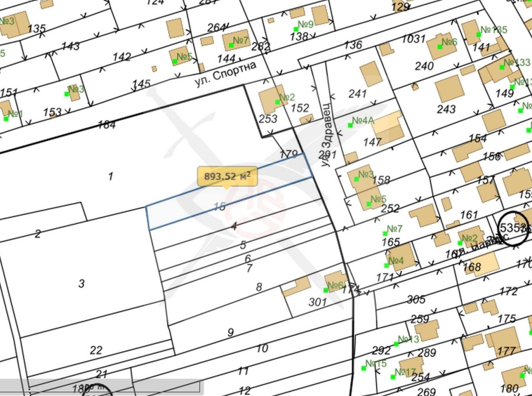The width and height of the screenshot is (532, 396).
Task: Click parcel number 147 label
Action: 372,142
